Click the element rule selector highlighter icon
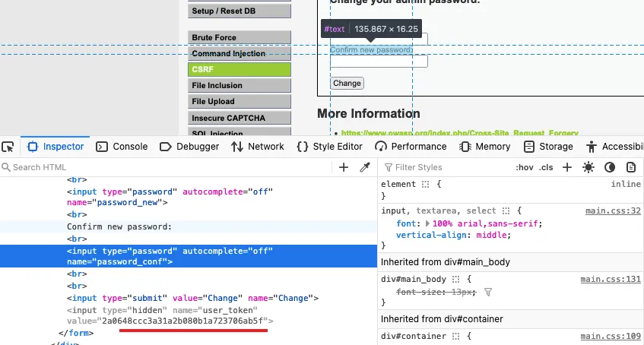 [426, 185]
